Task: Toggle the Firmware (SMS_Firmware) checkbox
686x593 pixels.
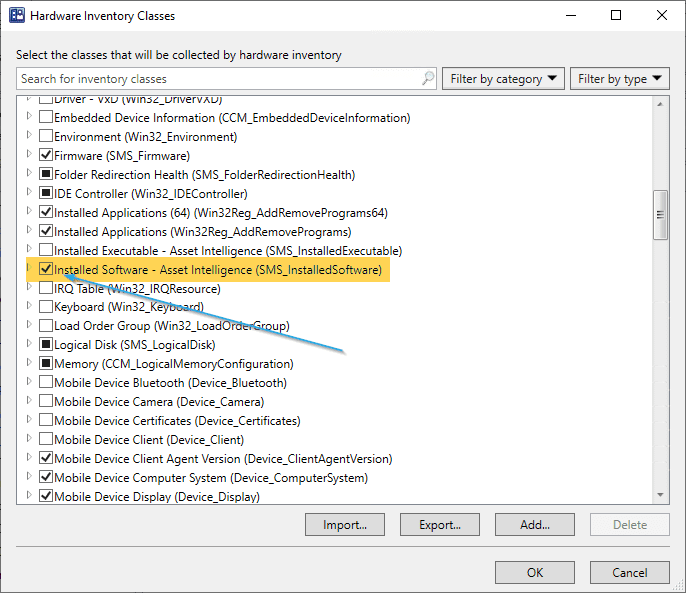Action: point(46,156)
